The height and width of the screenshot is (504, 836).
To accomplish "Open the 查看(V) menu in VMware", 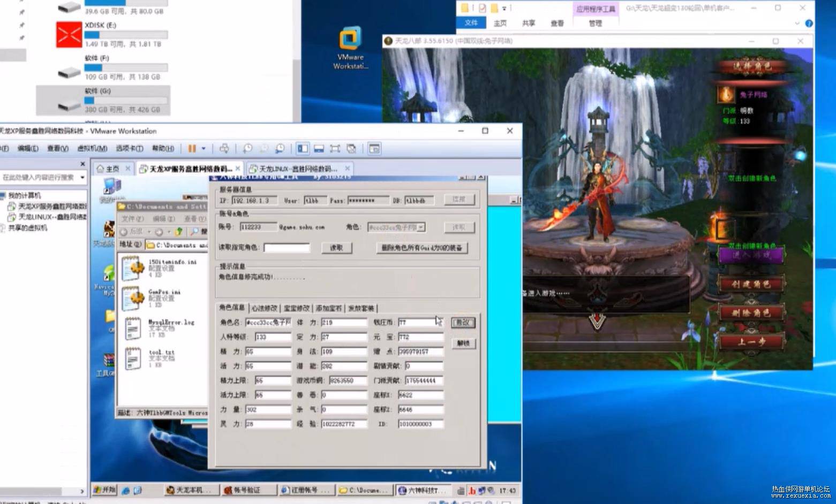I will 58,148.
